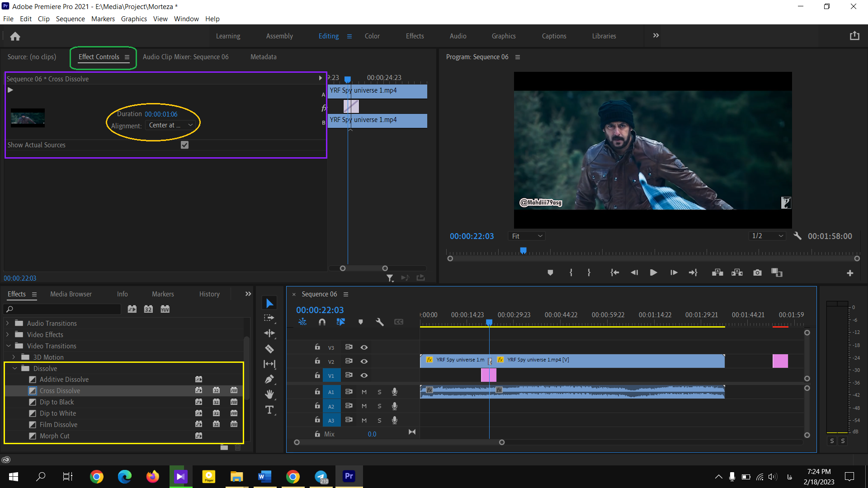Drag the program monitor fit level slider
Viewport: 868px width, 488px height.
[527, 236]
